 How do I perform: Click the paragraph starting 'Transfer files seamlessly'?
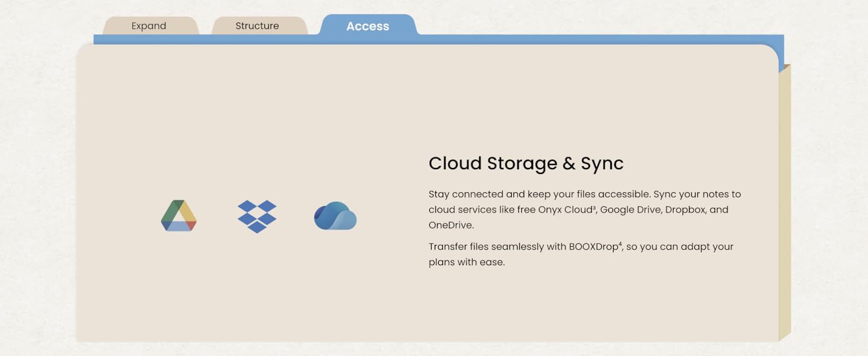coord(581,254)
